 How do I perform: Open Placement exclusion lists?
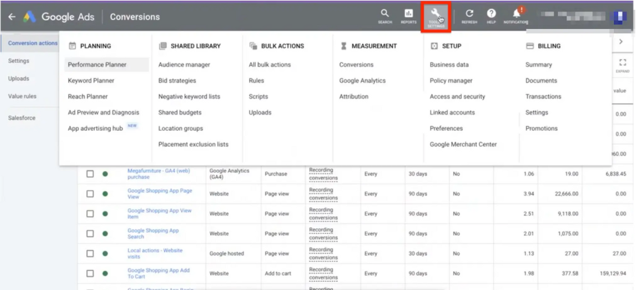click(x=194, y=144)
